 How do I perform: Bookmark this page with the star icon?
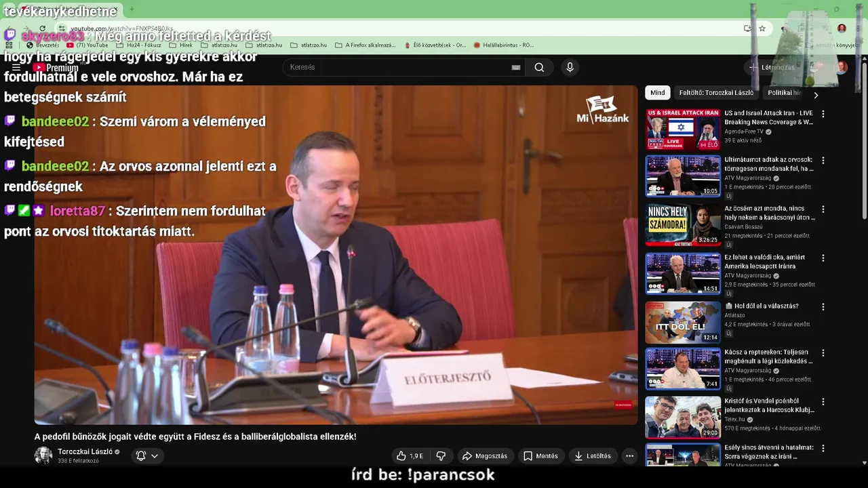762,28
